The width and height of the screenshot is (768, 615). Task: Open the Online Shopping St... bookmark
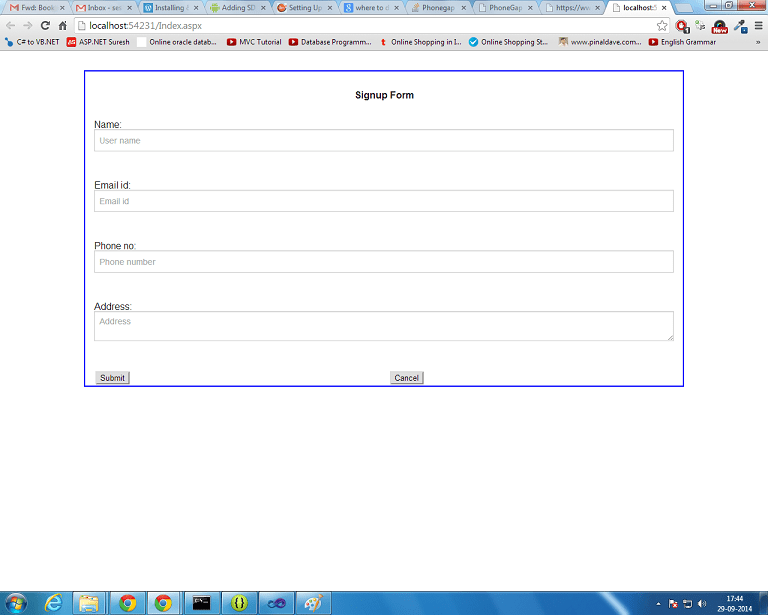coord(508,42)
